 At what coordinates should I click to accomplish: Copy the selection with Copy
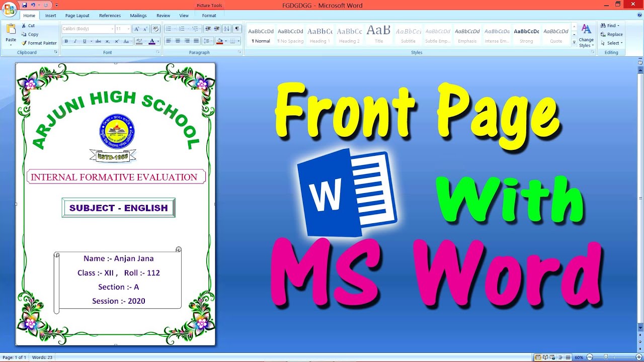click(x=30, y=34)
